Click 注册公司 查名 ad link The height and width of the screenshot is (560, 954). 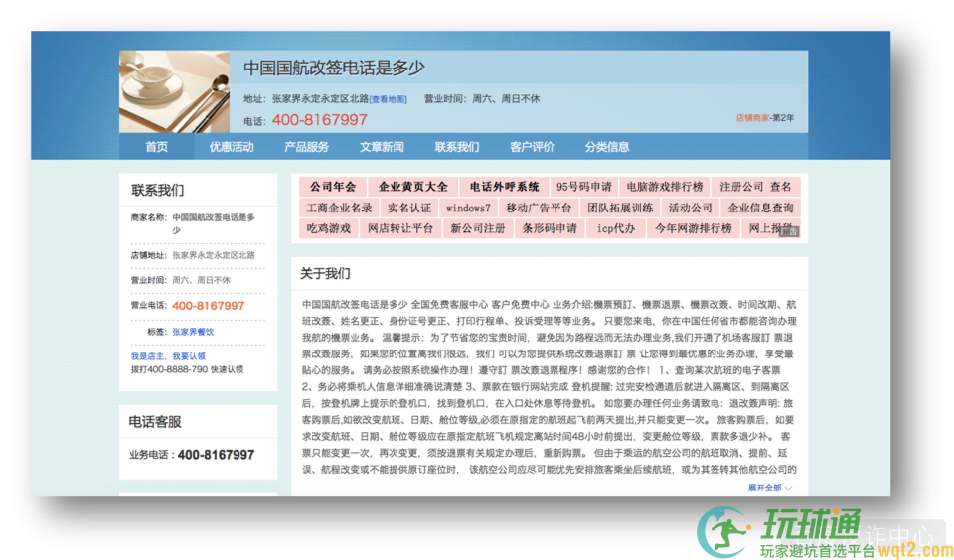(x=755, y=187)
